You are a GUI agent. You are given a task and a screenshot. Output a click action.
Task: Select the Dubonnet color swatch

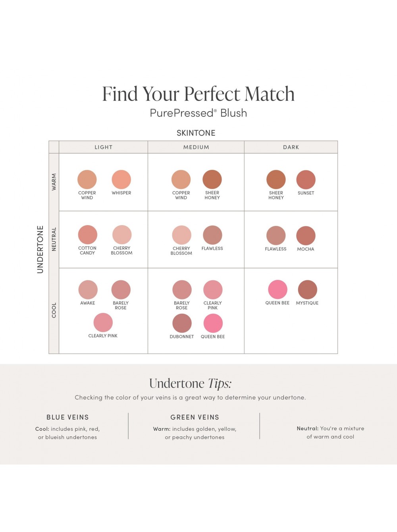[182, 323]
